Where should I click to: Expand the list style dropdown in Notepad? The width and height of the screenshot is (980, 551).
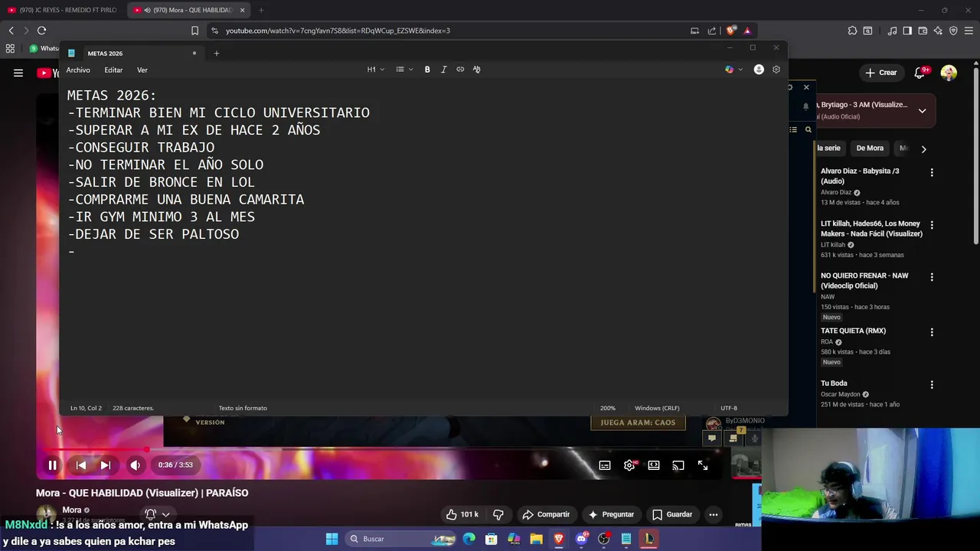tap(404, 70)
